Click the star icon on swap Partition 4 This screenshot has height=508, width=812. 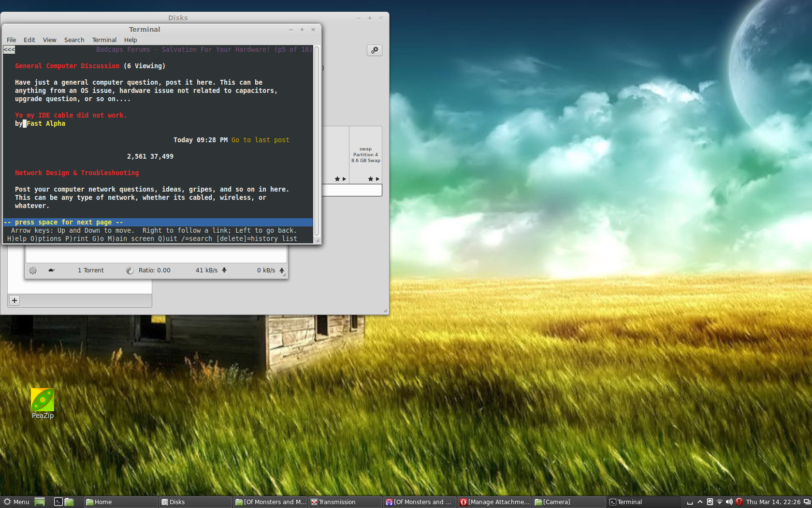(371, 179)
